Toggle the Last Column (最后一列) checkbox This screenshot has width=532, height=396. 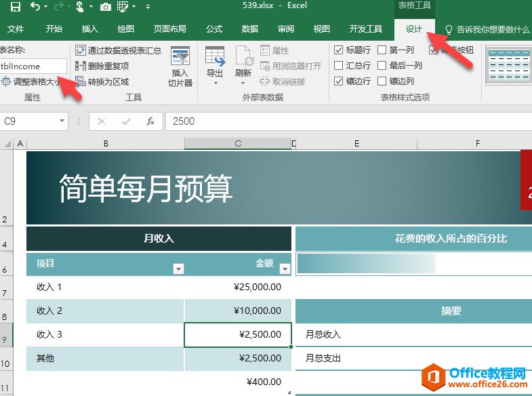click(382, 66)
